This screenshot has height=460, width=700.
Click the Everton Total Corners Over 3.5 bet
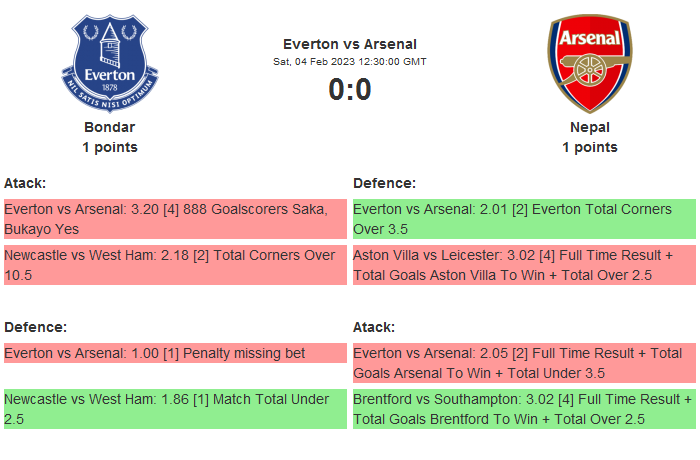(x=524, y=219)
